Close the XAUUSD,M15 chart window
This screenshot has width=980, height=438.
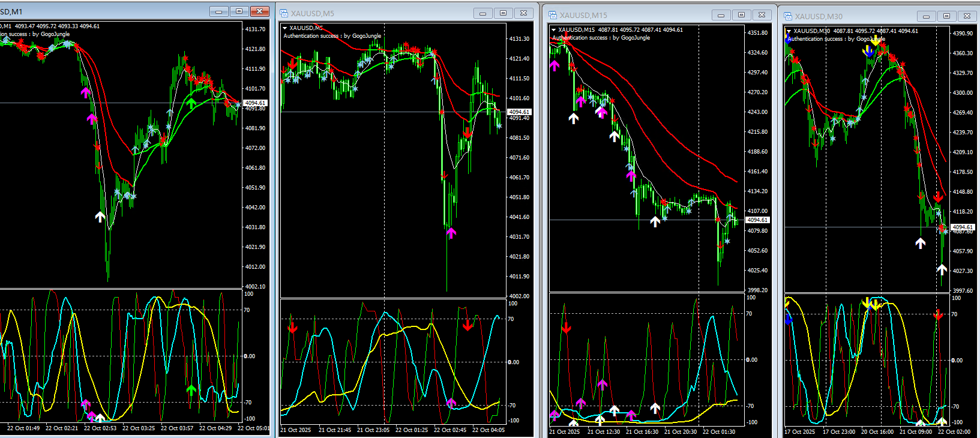coord(762,15)
